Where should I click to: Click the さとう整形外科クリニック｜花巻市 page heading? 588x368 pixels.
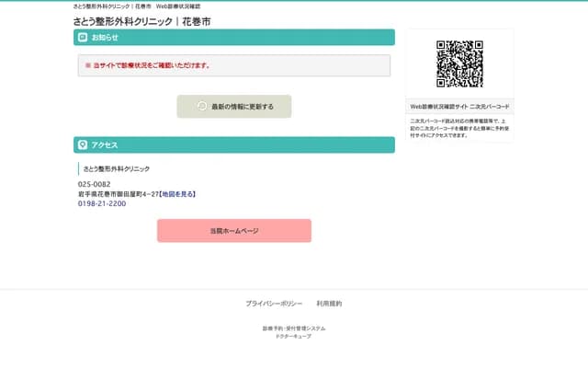click(141, 20)
